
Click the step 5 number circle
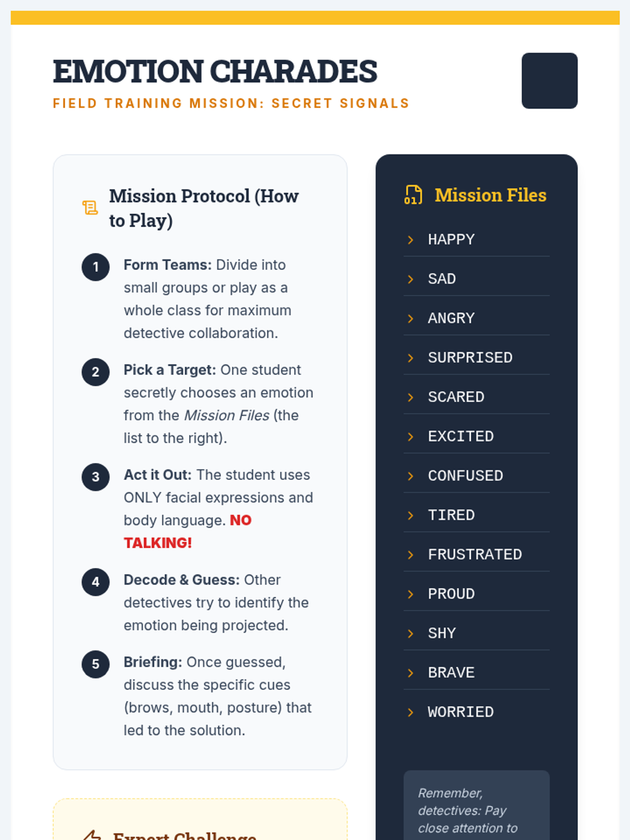click(x=96, y=664)
